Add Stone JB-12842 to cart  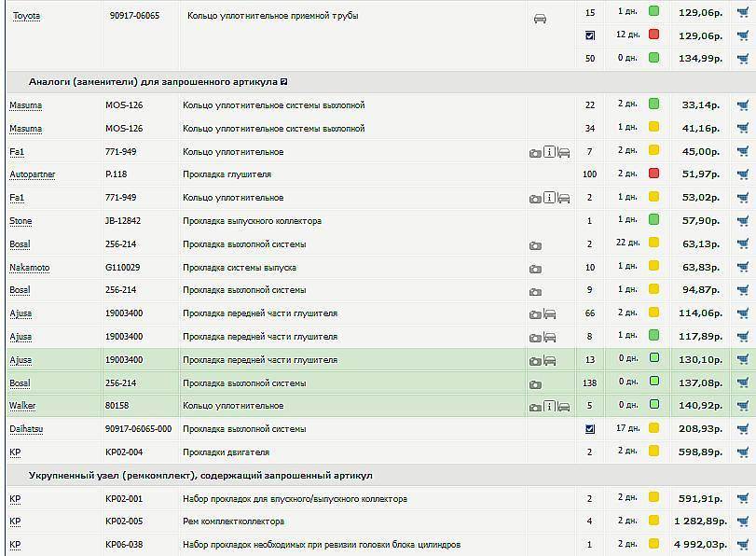(743, 221)
